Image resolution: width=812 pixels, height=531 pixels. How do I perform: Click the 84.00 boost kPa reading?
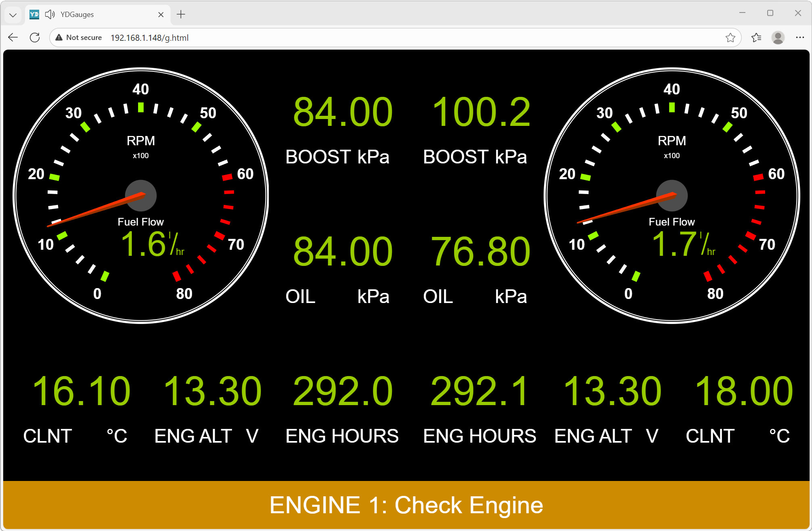point(343,112)
